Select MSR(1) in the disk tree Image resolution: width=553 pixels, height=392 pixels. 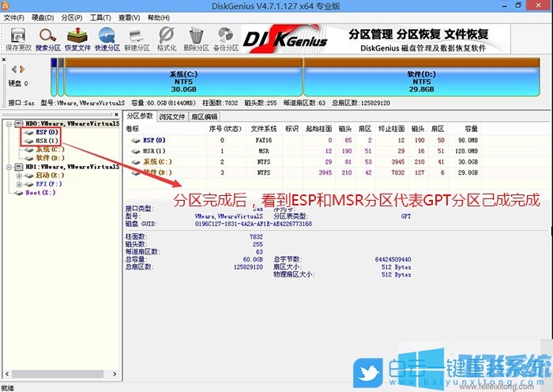pos(47,141)
